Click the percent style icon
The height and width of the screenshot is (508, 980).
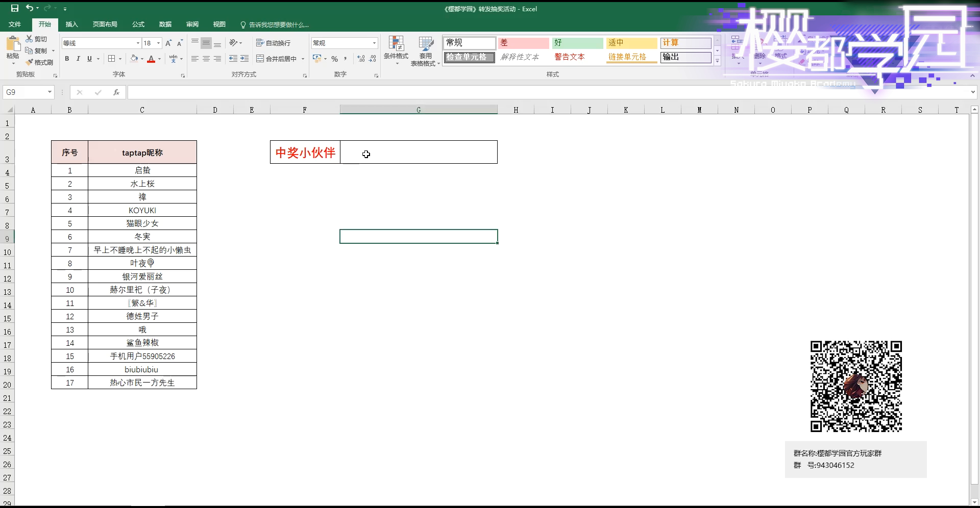[x=335, y=59]
